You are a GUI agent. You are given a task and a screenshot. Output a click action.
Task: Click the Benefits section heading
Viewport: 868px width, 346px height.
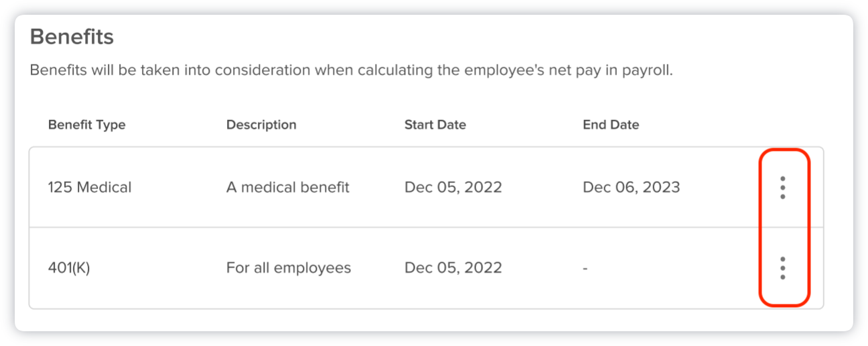[72, 37]
